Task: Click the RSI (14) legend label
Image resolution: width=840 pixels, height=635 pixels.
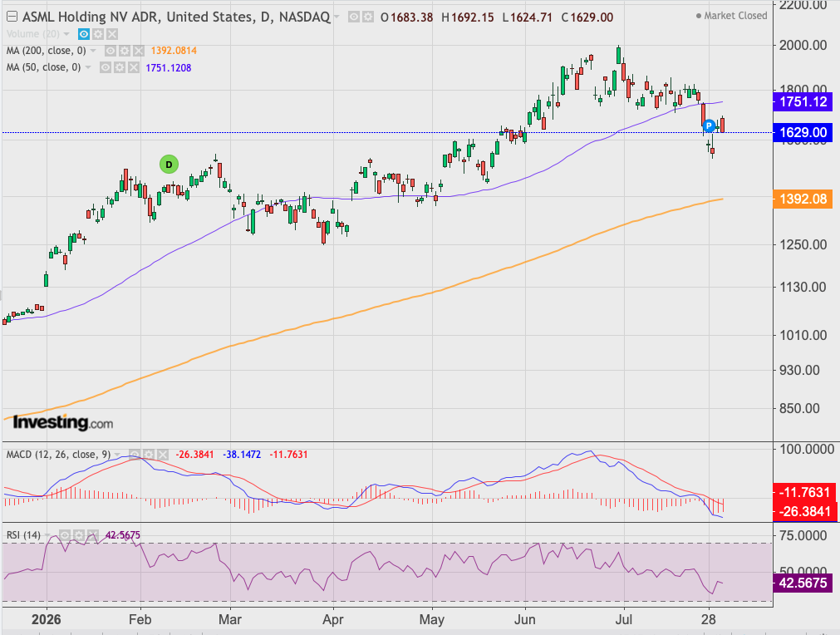Action: coord(23,535)
